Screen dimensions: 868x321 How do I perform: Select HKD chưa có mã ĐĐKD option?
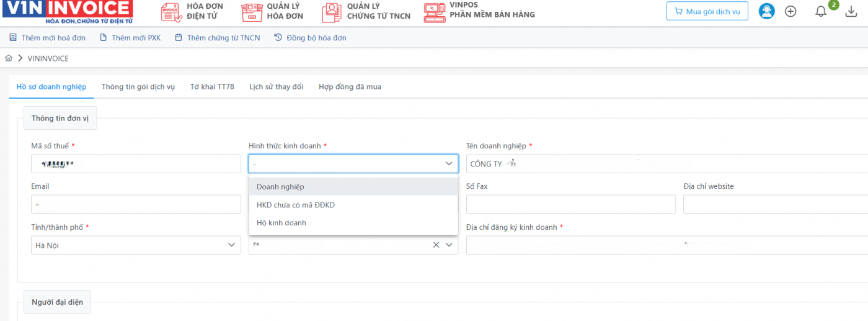353,205
